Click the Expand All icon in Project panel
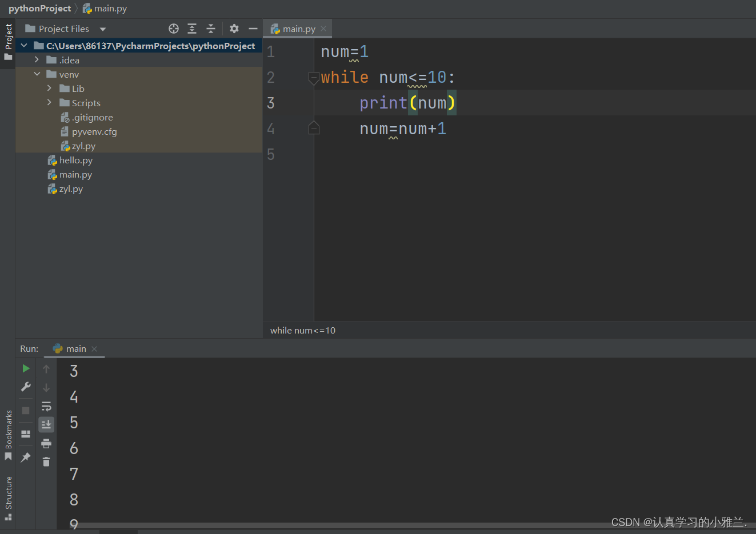Viewport: 756px width, 534px height. pyautogui.click(x=192, y=29)
